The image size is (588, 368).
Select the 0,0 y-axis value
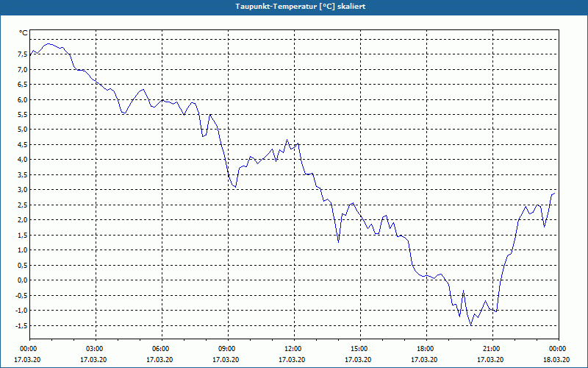[x=23, y=280]
